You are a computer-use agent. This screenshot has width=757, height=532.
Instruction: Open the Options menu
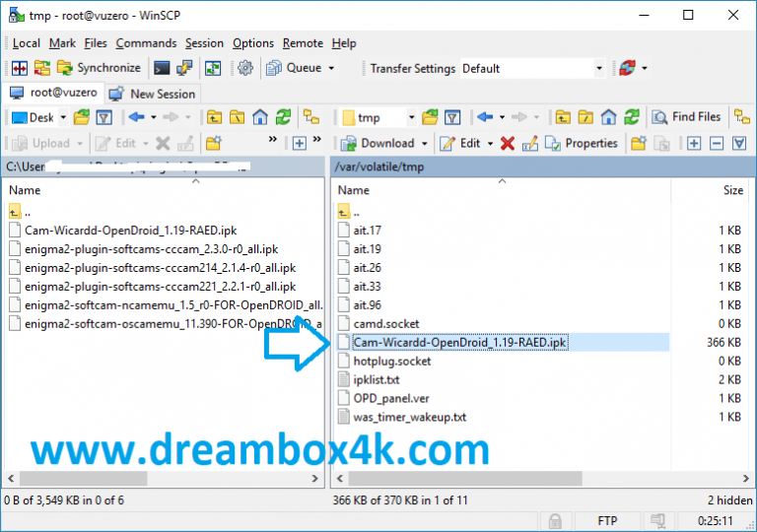tap(253, 43)
